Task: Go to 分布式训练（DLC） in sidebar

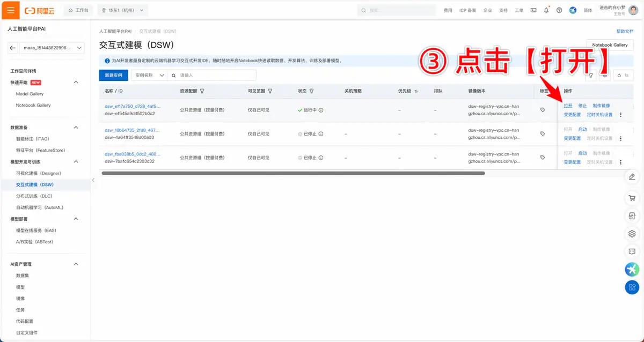Action: (x=34, y=196)
